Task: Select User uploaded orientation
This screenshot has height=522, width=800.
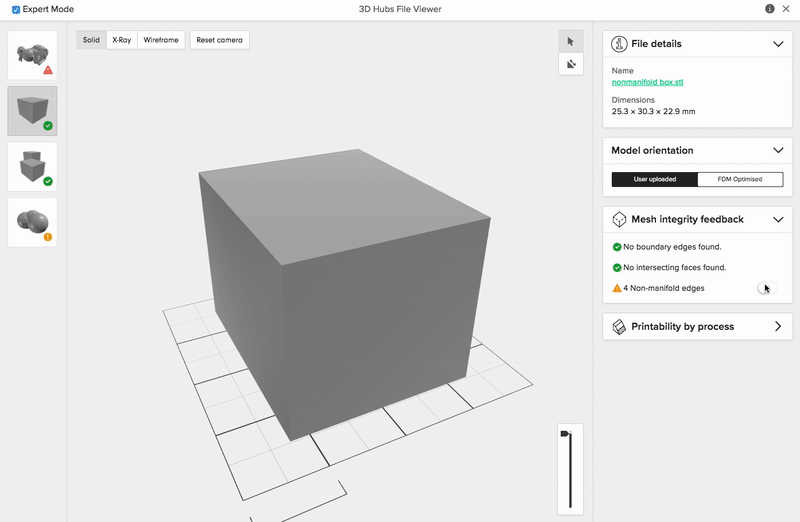Action: point(655,180)
